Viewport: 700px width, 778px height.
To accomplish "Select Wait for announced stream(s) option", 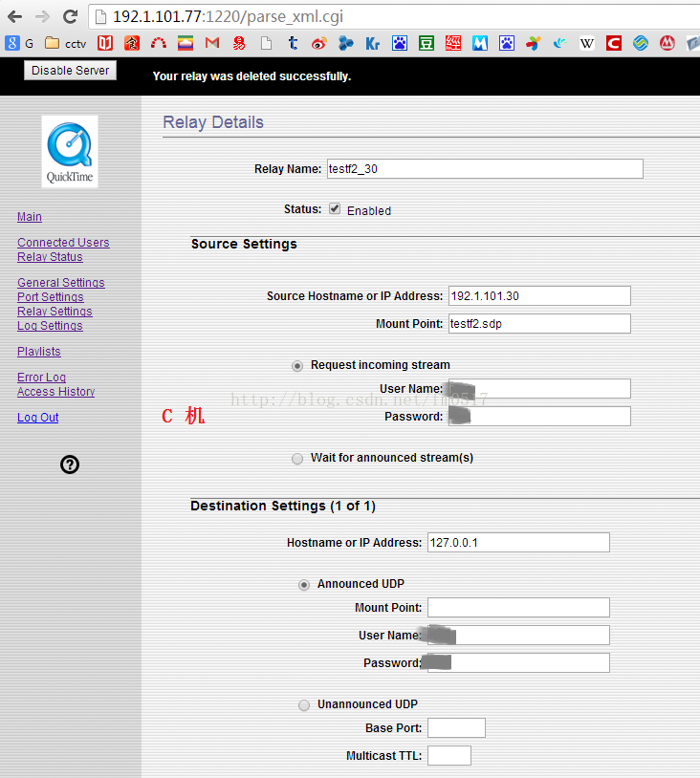I will click(297, 459).
